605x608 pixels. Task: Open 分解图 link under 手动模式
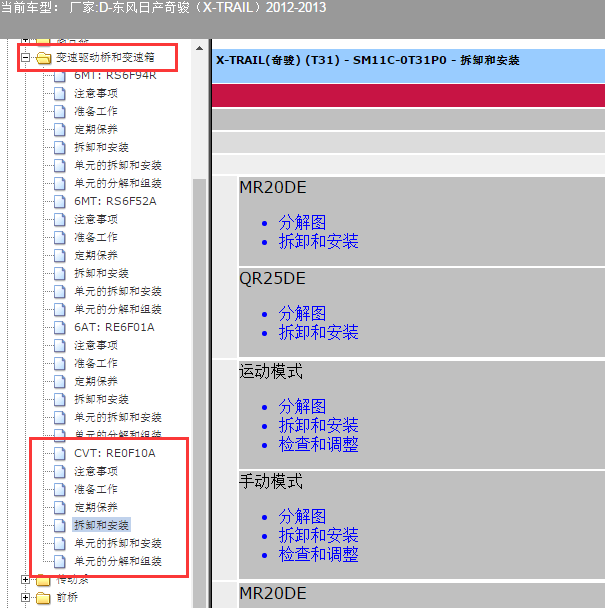pos(302,516)
